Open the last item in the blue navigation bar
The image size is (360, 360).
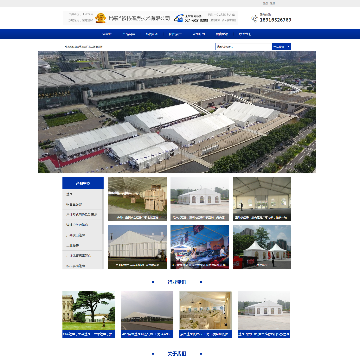245,34
